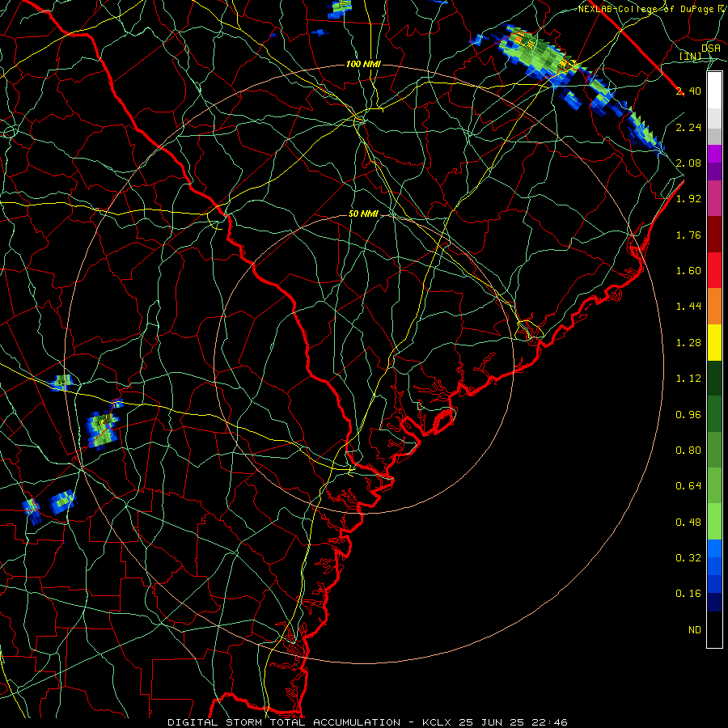This screenshot has height=728, width=728.
Task: Click the KCLX 25 JUN 25 22:46 timestamp
Action: (x=494, y=722)
